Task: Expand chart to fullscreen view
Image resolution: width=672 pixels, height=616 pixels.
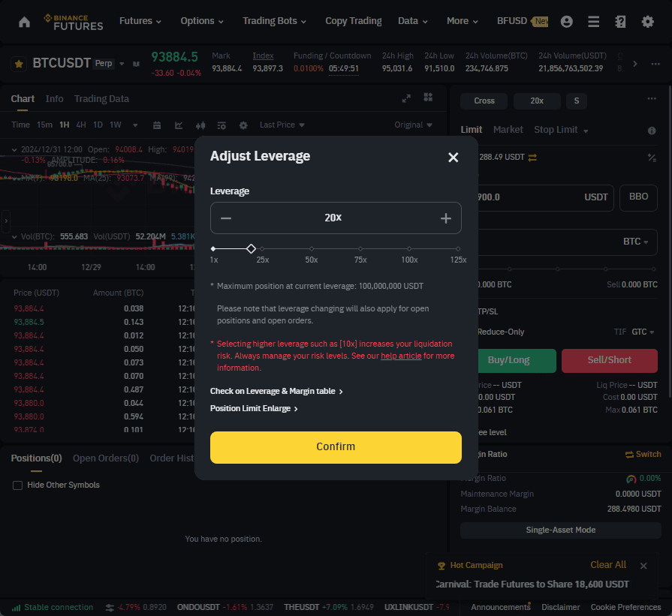Action: [406, 98]
